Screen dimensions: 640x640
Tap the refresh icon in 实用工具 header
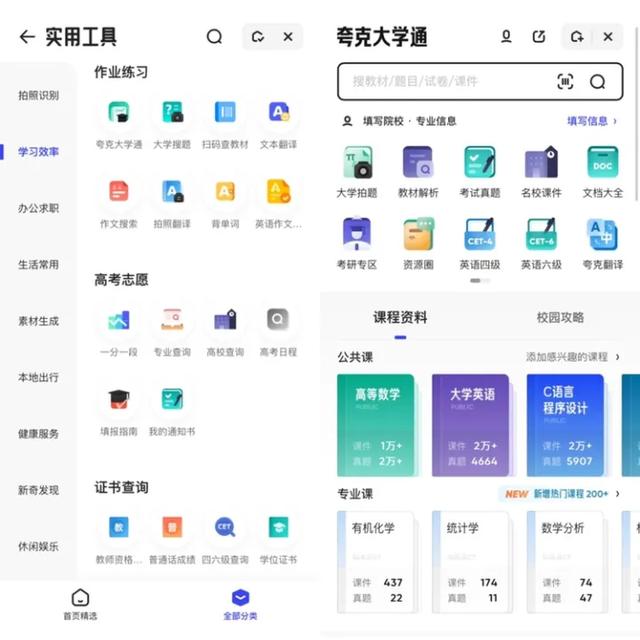pos(258,37)
